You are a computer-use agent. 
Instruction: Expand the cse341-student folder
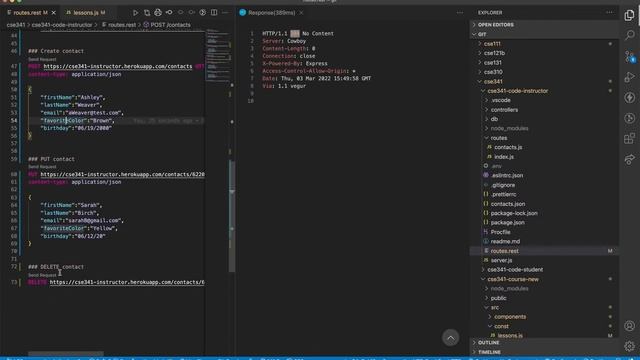tap(544, 269)
